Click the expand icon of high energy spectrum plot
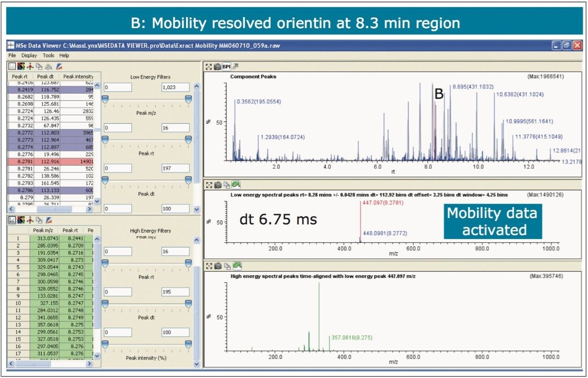The width and height of the screenshot is (588, 378). click(209, 266)
